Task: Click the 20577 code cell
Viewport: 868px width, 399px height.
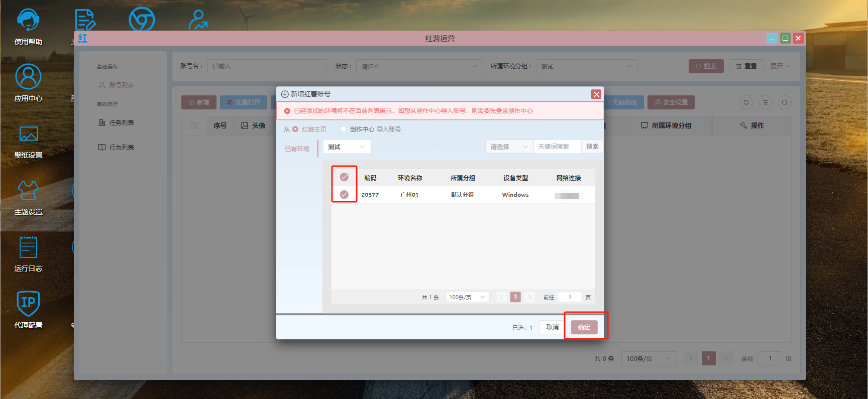Action: [x=370, y=195]
